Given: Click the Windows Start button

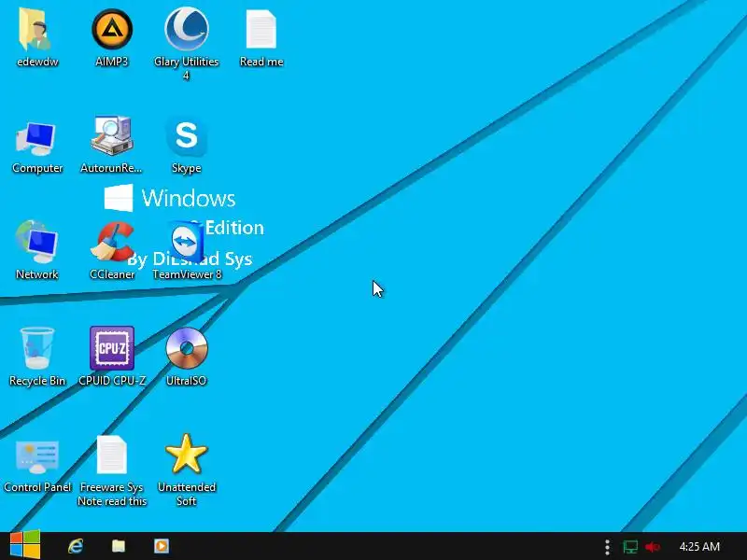Looking at the screenshot, I should coord(25,545).
